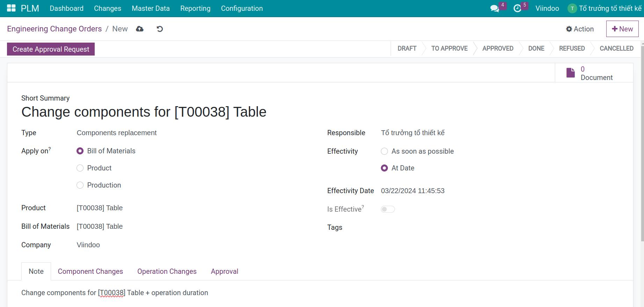
Task: Click the user avatar in top bar
Action: pyautogui.click(x=572, y=8)
